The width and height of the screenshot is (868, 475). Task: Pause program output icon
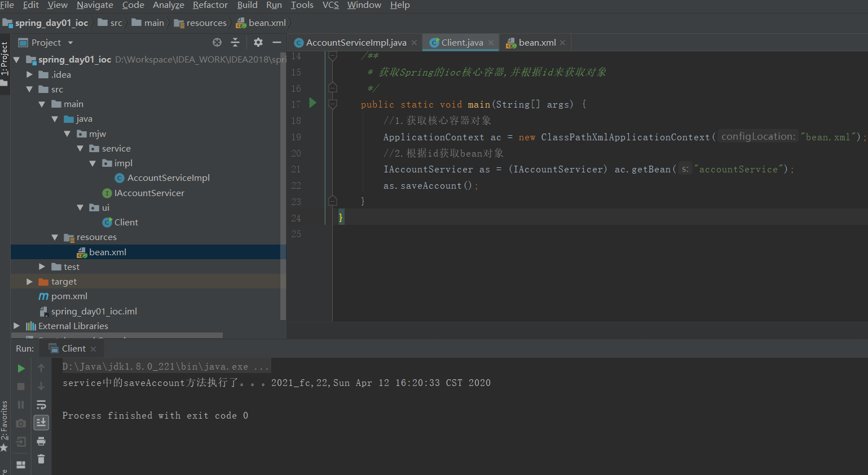pos(21,405)
